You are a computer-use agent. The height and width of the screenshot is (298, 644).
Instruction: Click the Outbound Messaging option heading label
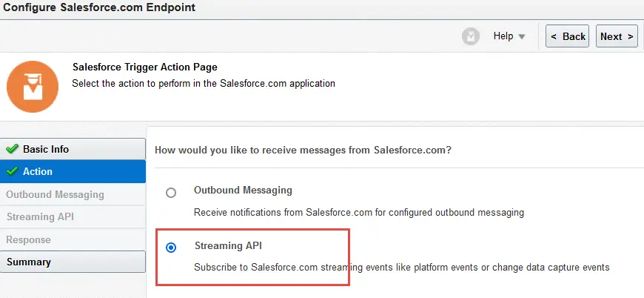[x=243, y=191]
